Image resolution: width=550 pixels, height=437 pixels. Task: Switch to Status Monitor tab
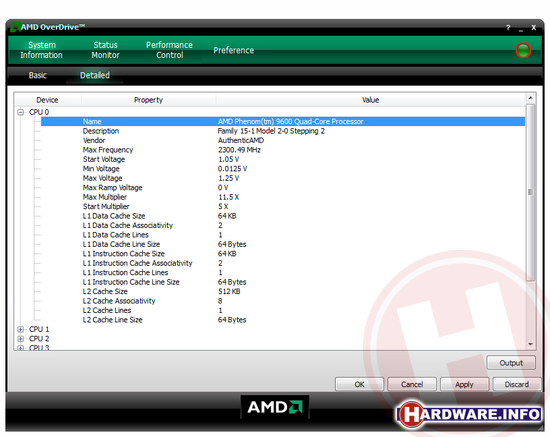click(x=105, y=50)
